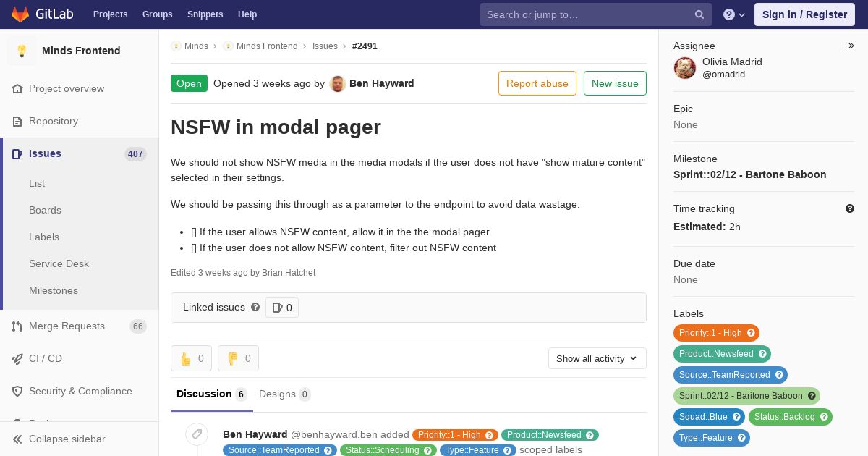Click the green Open status badge
868x456 pixels.
[189, 83]
